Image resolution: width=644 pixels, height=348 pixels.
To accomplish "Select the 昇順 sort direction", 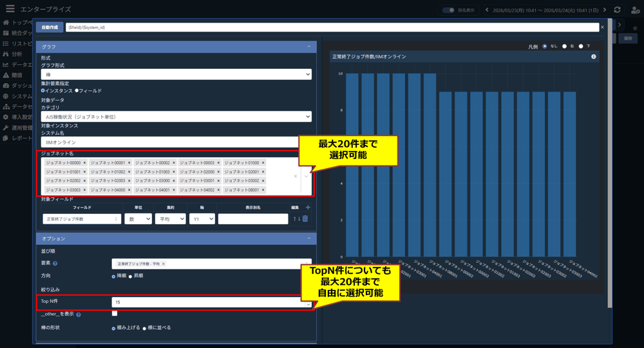I will tap(131, 276).
